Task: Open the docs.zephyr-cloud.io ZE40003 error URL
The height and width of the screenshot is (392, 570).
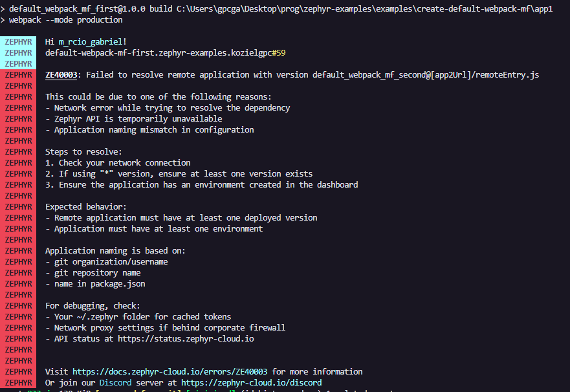Action: [170, 372]
